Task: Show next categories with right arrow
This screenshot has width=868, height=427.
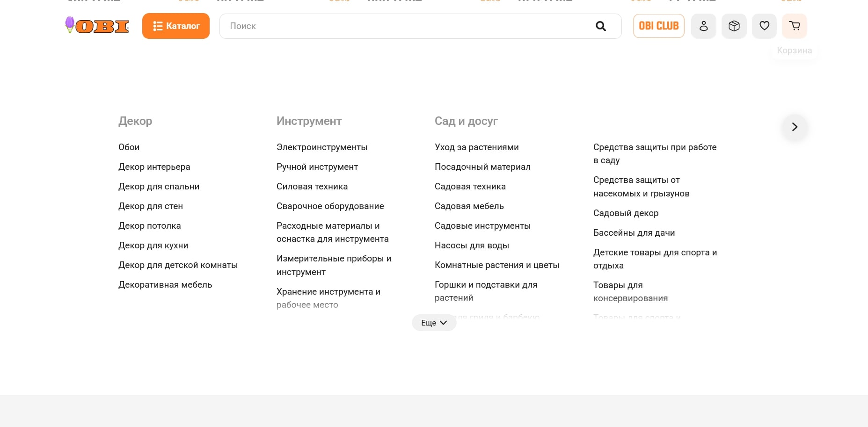Action: click(794, 127)
